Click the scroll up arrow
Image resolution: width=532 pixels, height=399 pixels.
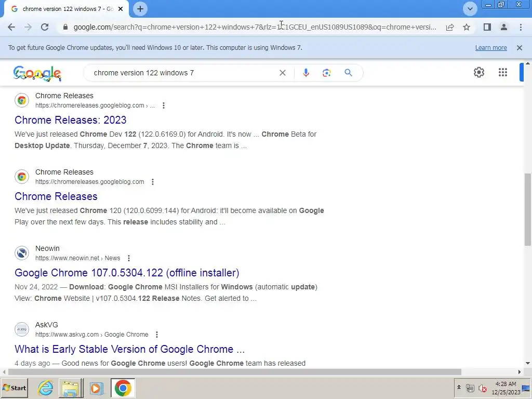pyautogui.click(x=528, y=63)
